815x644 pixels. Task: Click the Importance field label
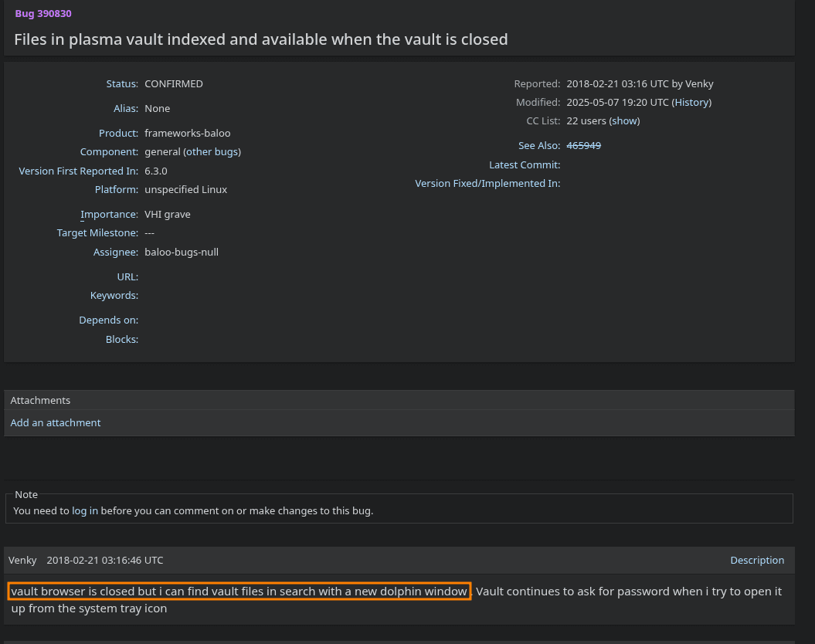point(109,215)
